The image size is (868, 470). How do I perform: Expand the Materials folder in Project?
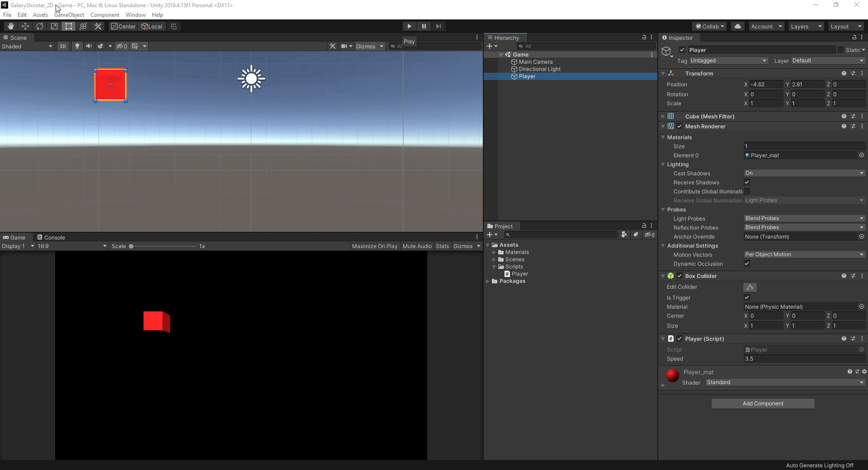495,252
